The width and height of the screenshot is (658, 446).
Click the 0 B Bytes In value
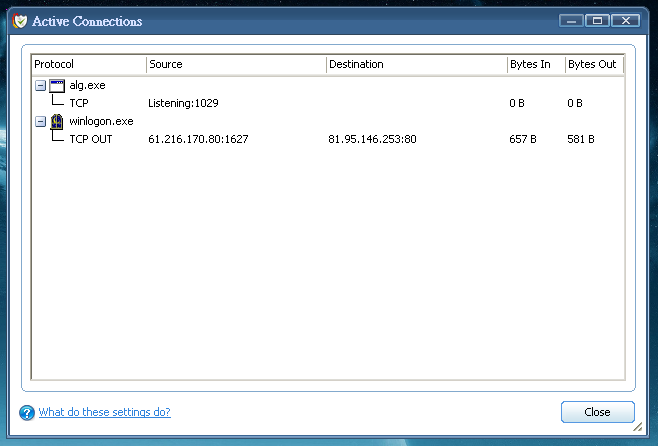(517, 103)
